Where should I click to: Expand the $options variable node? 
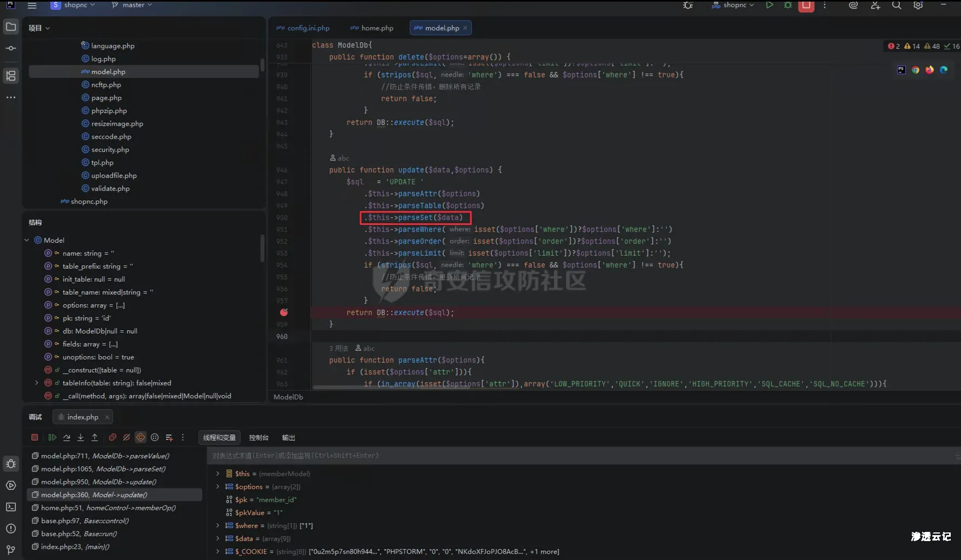[x=218, y=486]
